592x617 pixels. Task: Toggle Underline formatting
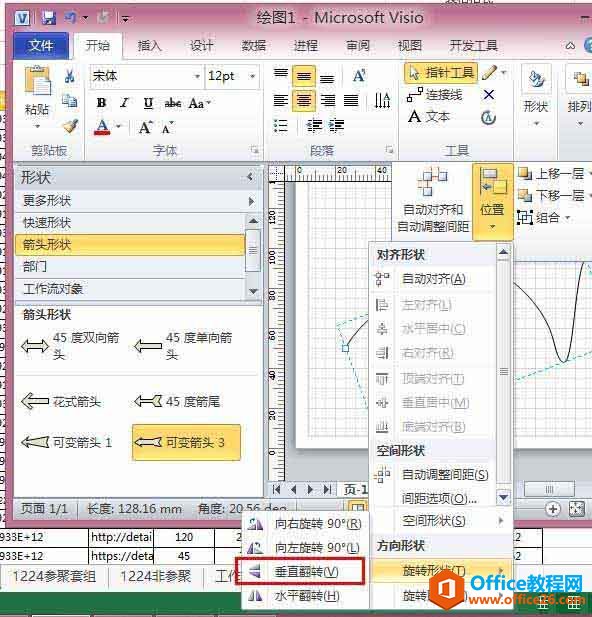point(148,103)
